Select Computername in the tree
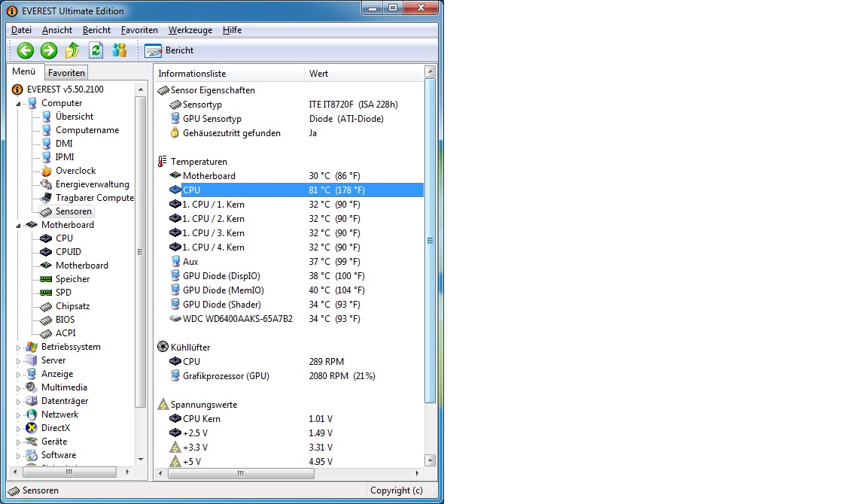The width and height of the screenshot is (867, 504). (87, 130)
